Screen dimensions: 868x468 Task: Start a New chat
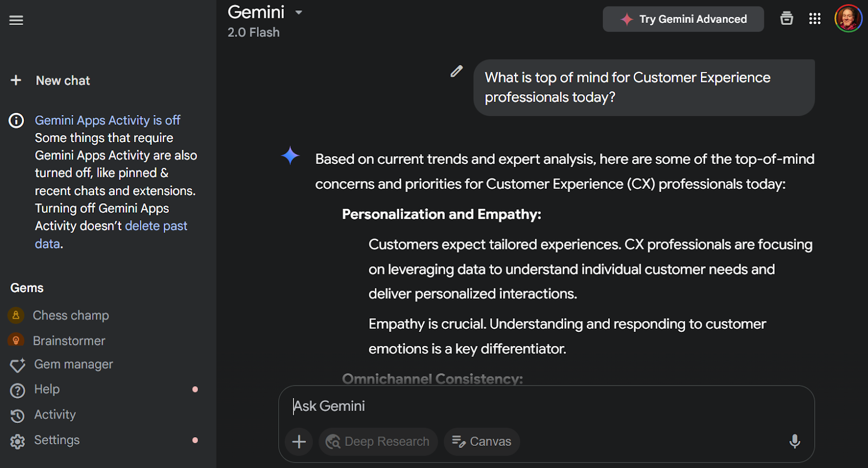click(x=62, y=81)
